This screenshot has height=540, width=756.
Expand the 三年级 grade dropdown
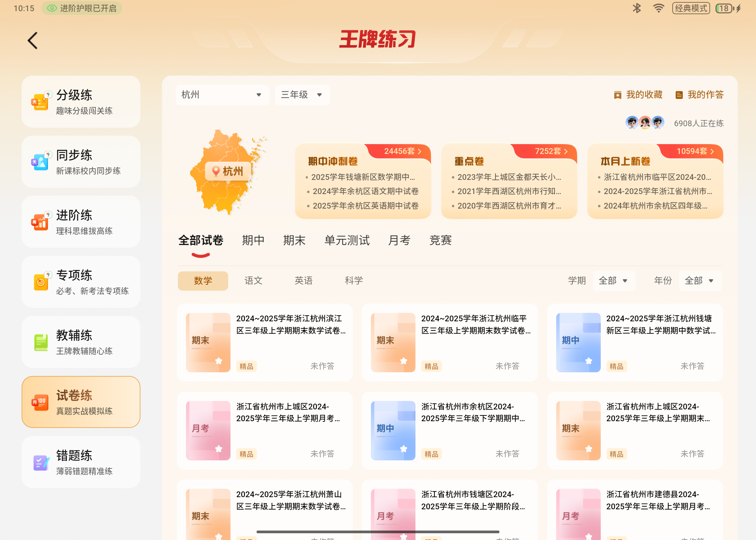pos(302,95)
